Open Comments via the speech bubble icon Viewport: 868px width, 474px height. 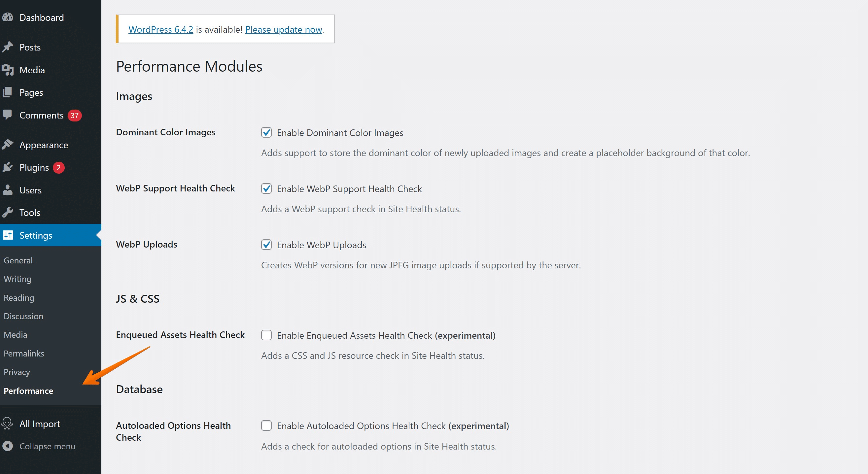pyautogui.click(x=8, y=115)
